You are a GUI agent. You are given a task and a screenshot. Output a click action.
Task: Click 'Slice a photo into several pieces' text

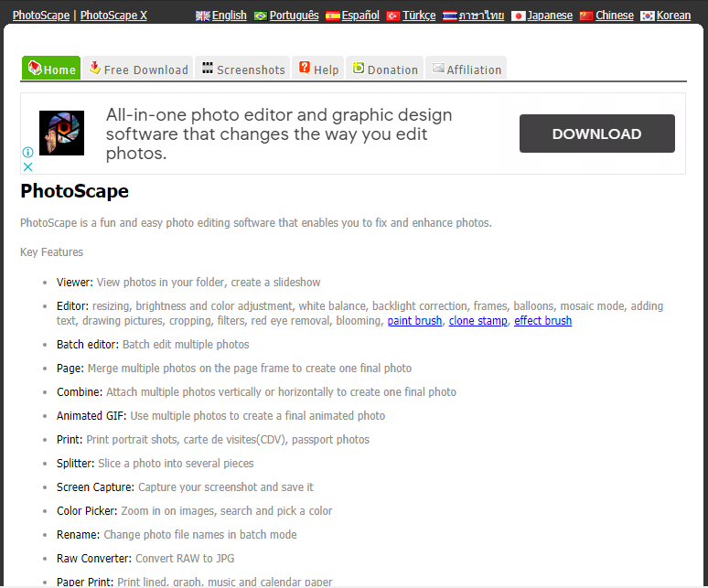pos(176,464)
